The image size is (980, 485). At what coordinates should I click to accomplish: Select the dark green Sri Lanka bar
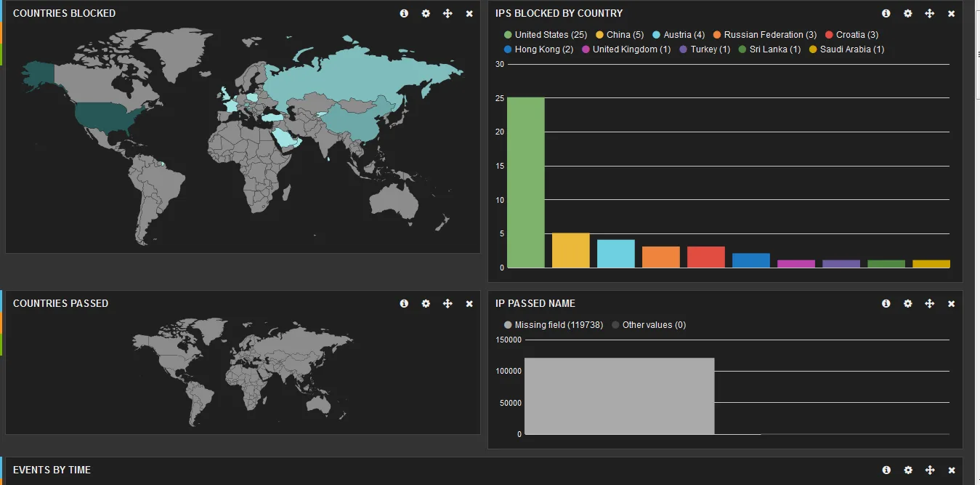pos(886,264)
